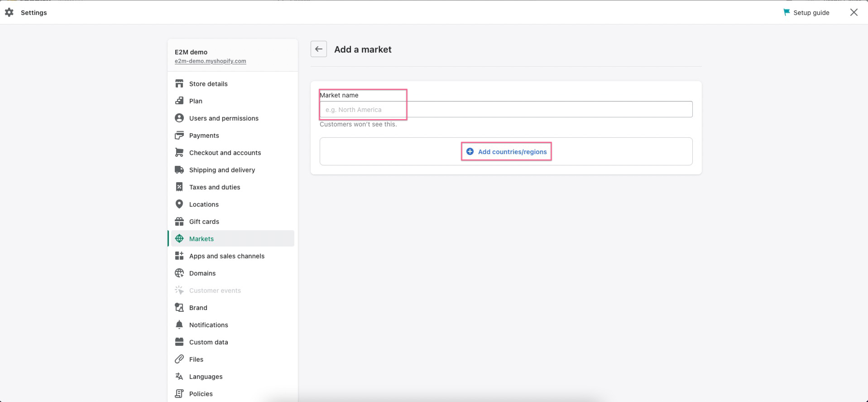
Task: Click the Notifications bell icon
Action: pos(179,325)
